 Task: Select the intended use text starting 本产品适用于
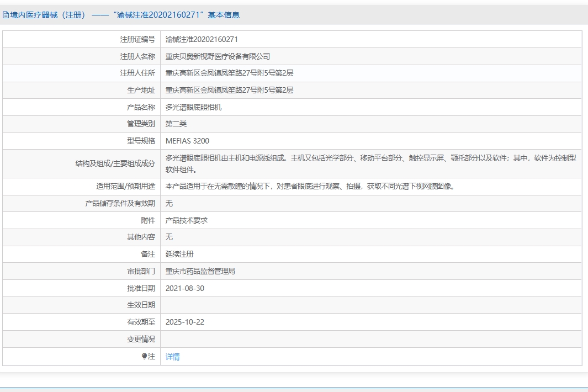[311, 187]
